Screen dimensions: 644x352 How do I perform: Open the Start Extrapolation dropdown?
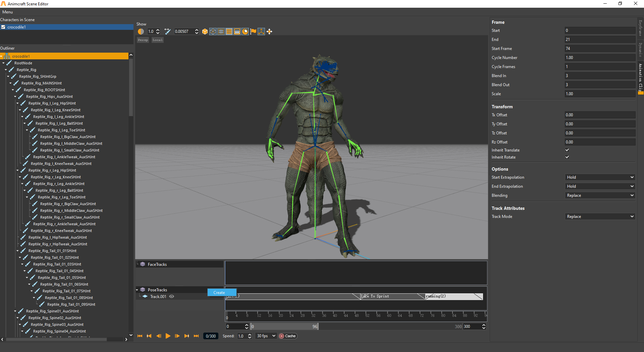click(x=600, y=177)
